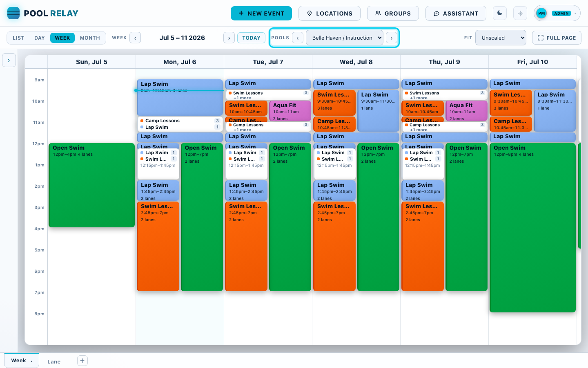The width and height of the screenshot is (588, 368).
Task: Open the Locations page
Action: click(330, 13)
